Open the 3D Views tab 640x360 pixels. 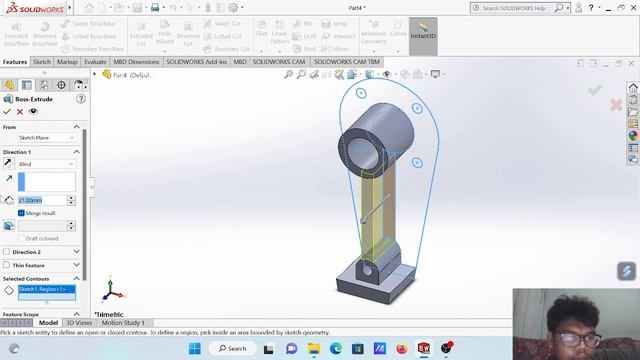79,322
